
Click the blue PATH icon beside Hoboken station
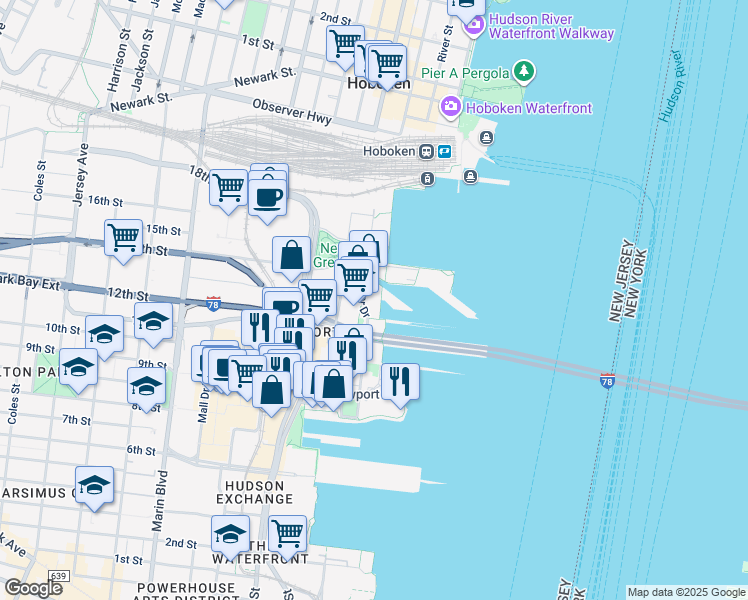[444, 152]
